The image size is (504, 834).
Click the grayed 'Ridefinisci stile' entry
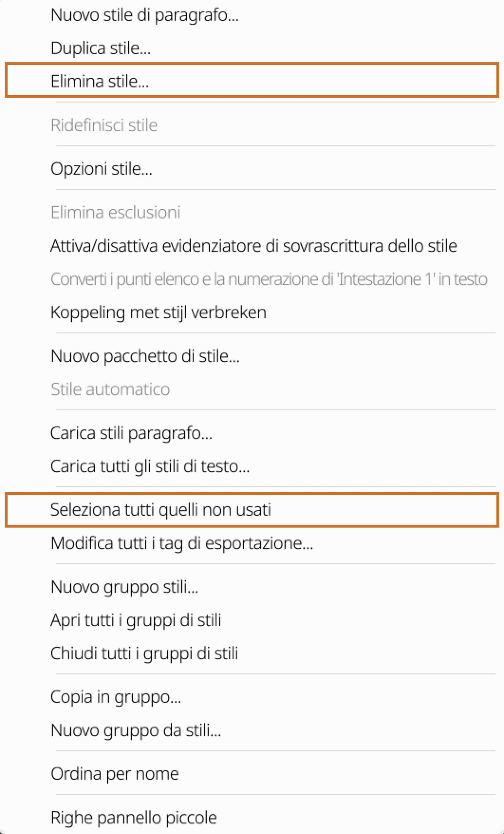pos(104,125)
